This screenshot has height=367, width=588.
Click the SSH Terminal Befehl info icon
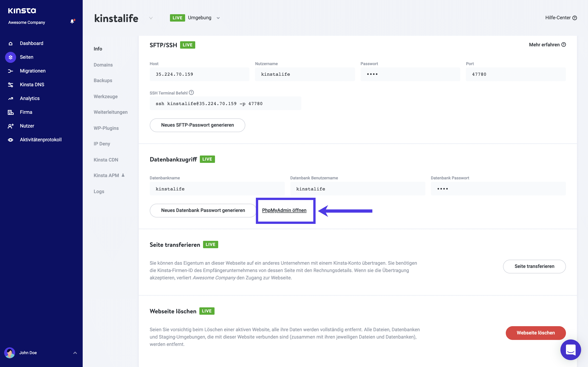click(x=192, y=92)
